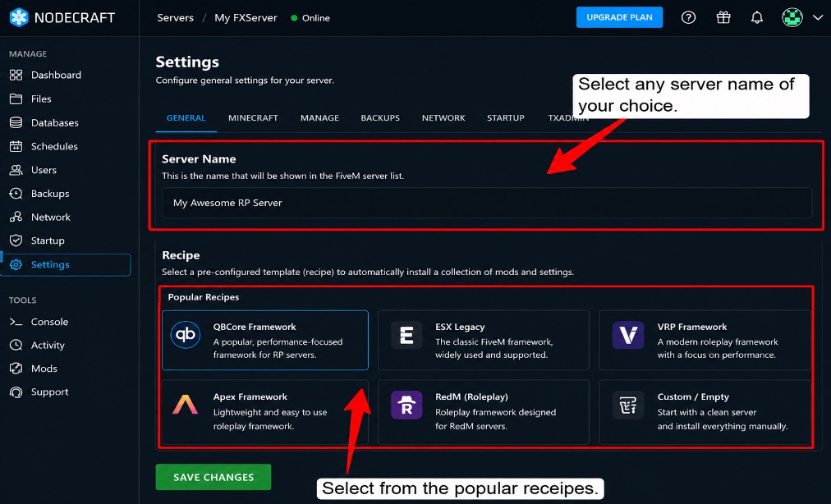The height and width of the screenshot is (504, 831).
Task: Select the QBCore Framework recipe
Action: (265, 340)
